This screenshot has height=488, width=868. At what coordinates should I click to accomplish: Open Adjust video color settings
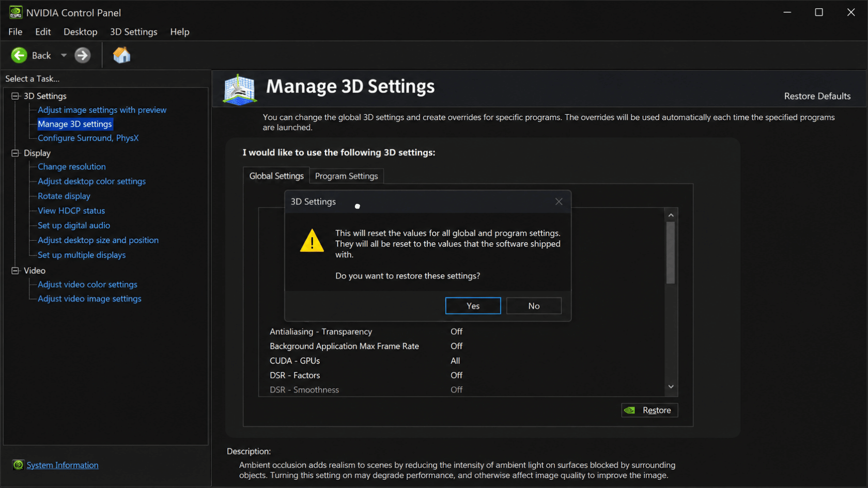87,285
